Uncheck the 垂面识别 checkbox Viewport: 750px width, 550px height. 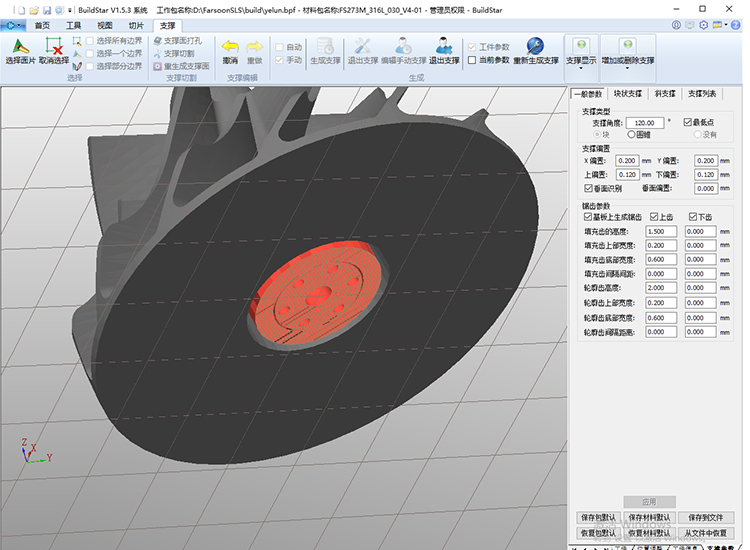(x=588, y=188)
